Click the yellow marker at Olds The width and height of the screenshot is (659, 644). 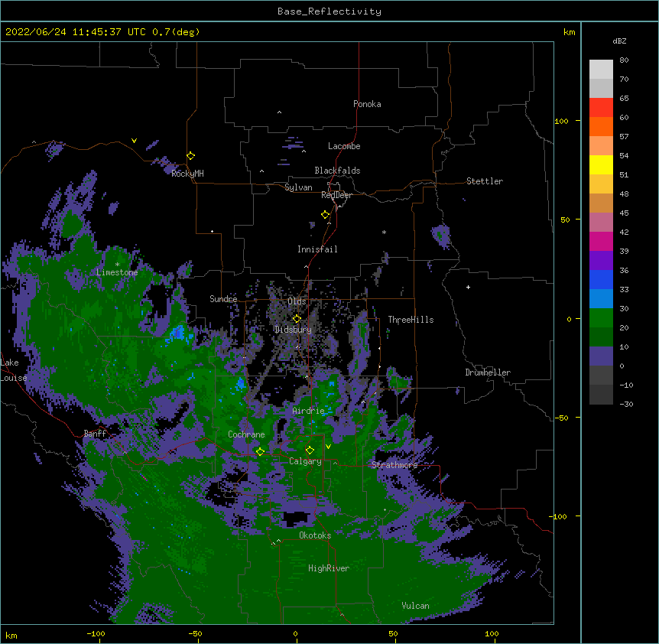297,319
